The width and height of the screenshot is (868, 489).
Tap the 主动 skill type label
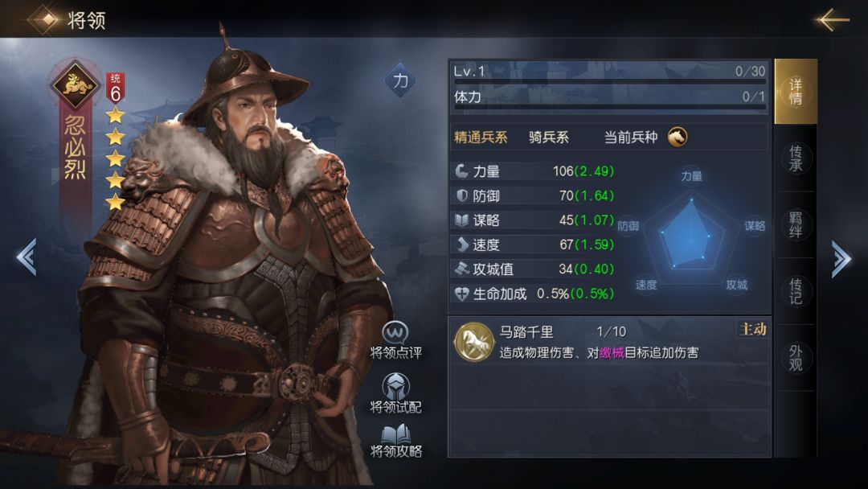(x=753, y=330)
